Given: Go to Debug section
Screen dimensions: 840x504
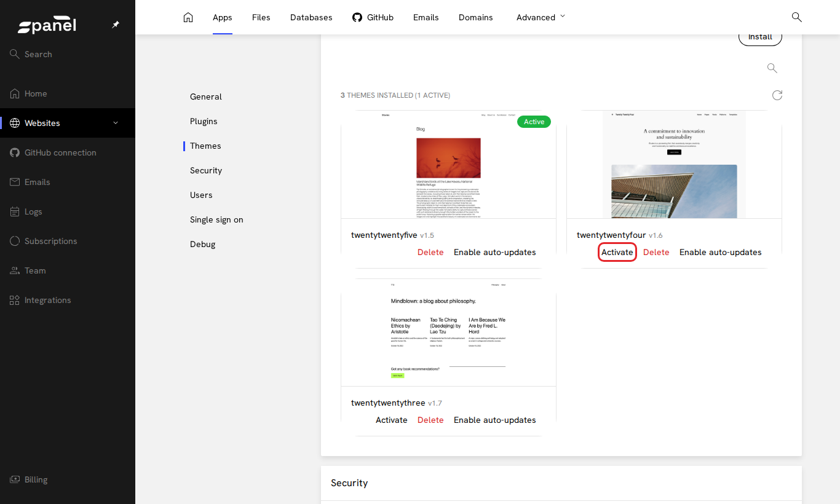Looking at the screenshot, I should point(203,244).
